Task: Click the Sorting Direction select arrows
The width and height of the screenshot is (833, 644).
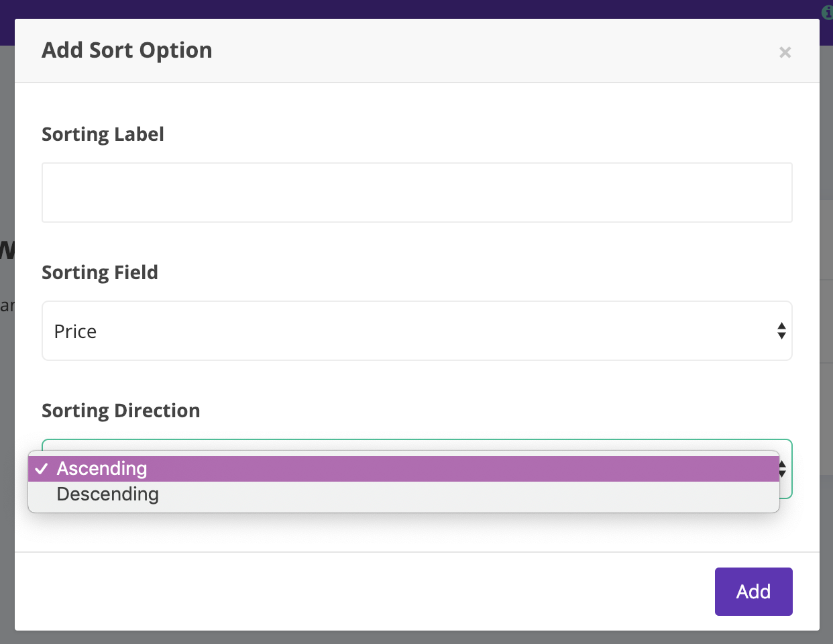Action: pos(783,469)
